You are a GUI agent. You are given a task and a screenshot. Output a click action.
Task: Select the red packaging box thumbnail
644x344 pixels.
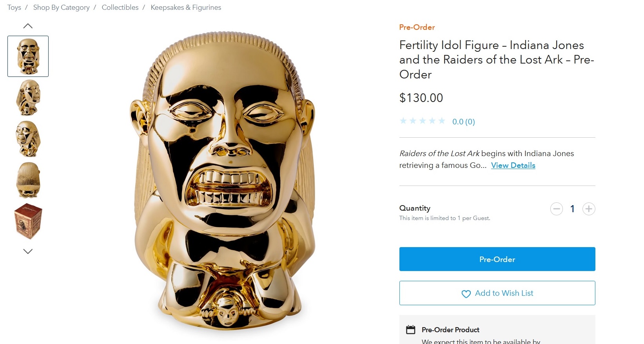28,221
